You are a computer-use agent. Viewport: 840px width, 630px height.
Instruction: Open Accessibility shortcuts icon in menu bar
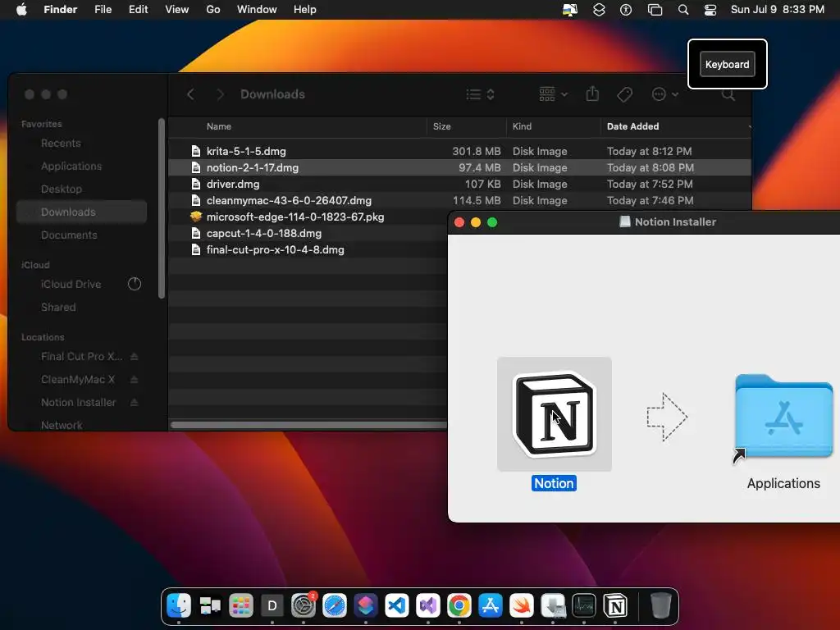click(x=626, y=10)
